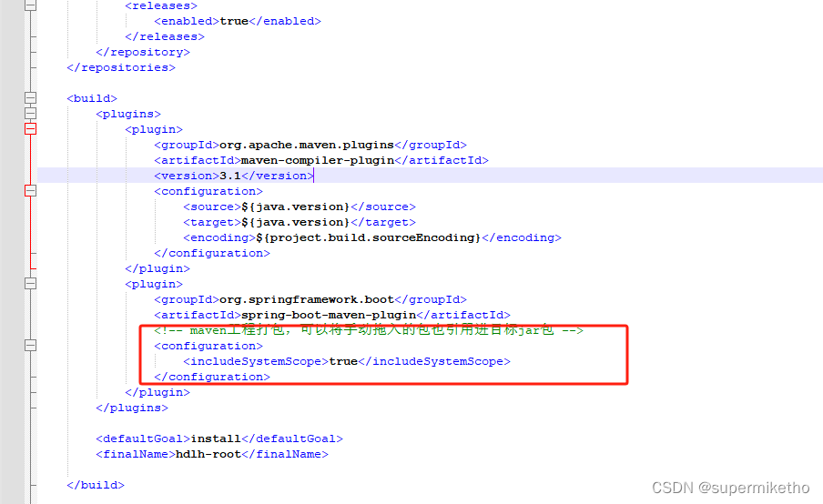Screen dimensions: 823x504
Task: Collapse the red maven-compiler plugin fold marker
Action: [30, 129]
